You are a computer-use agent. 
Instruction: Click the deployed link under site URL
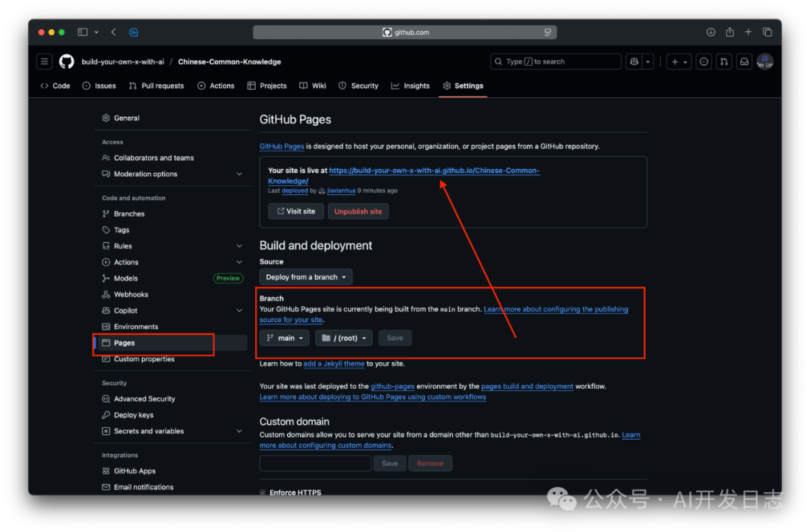tap(295, 191)
